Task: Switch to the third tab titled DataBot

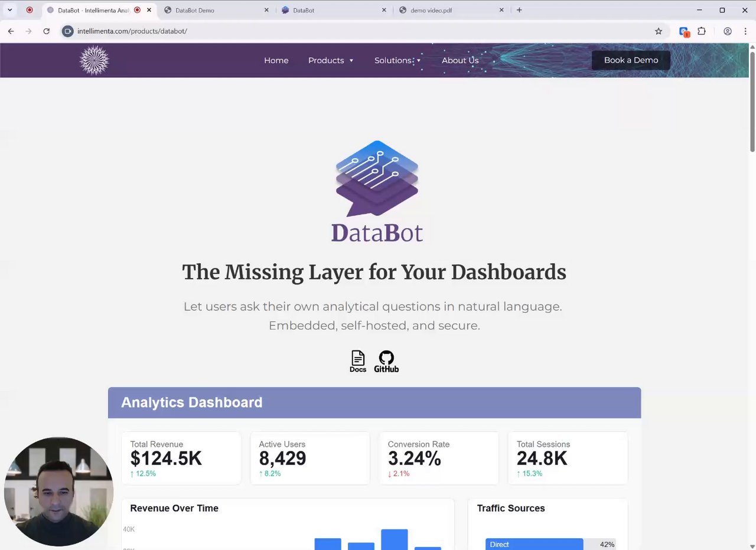Action: (x=334, y=10)
